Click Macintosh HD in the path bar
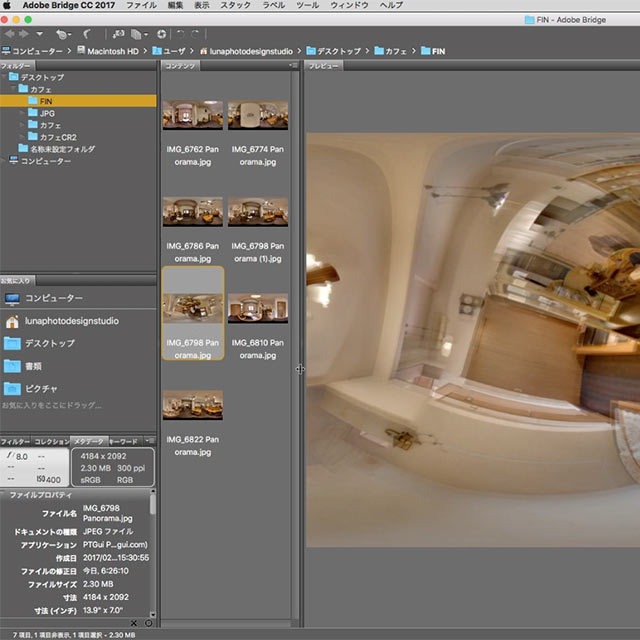The height and width of the screenshot is (640, 640). [115, 49]
